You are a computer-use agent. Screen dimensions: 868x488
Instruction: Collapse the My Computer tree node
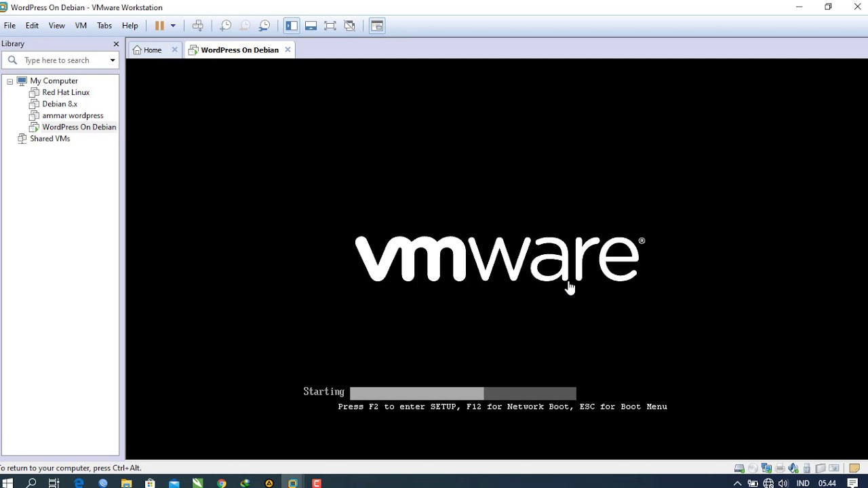(x=10, y=81)
